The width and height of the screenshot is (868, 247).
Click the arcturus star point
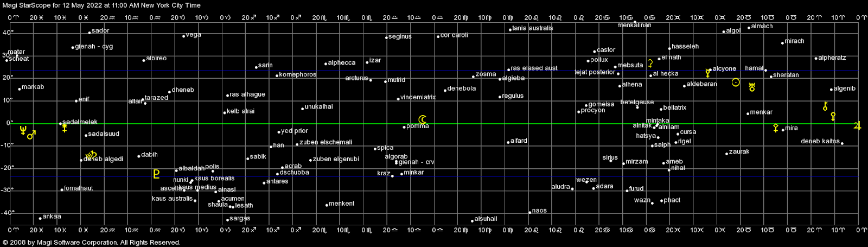(x=371, y=80)
